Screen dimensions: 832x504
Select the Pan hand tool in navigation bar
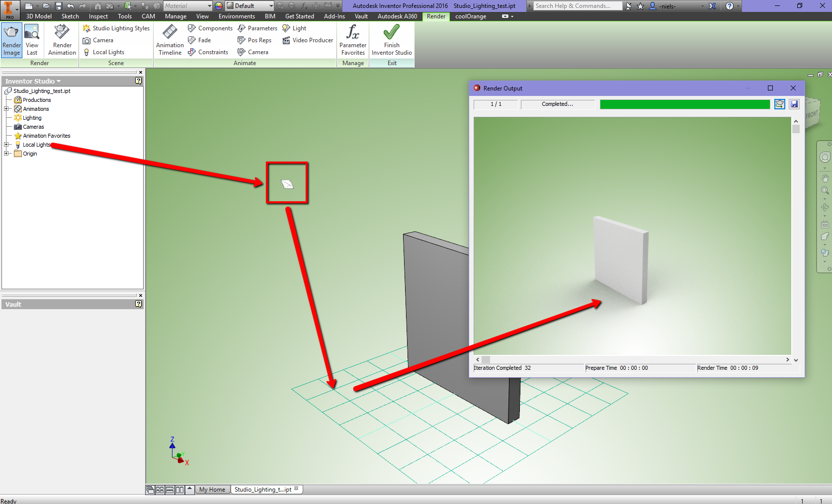coord(825,178)
